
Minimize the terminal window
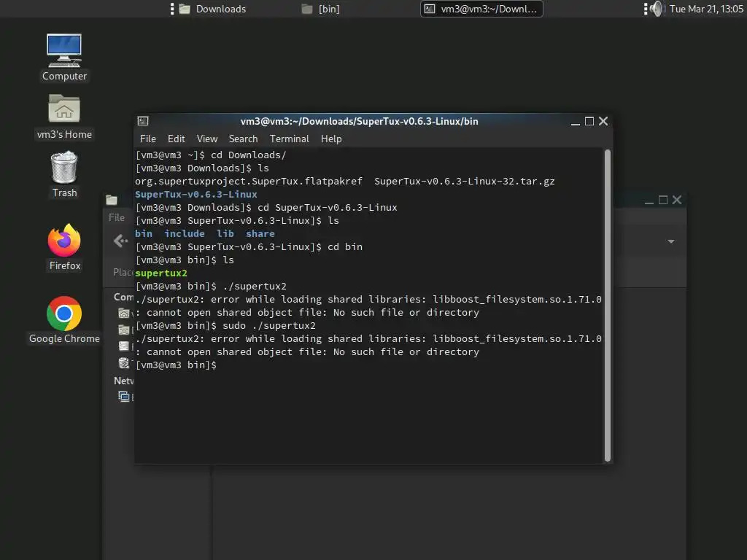coord(576,122)
